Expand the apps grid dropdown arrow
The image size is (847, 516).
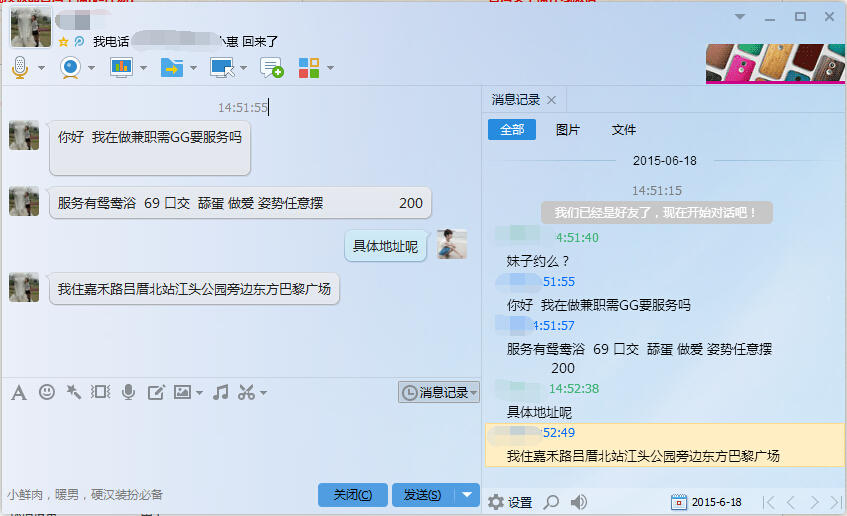pos(330,68)
